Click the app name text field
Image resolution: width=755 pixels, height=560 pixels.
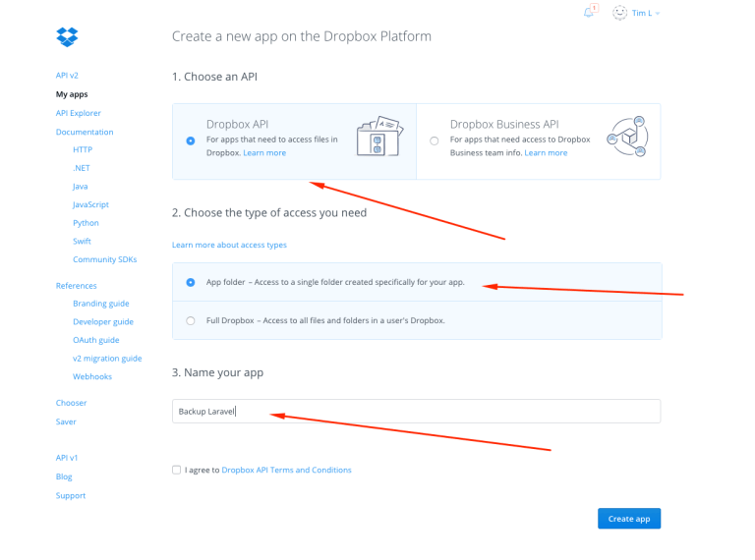coord(416,411)
